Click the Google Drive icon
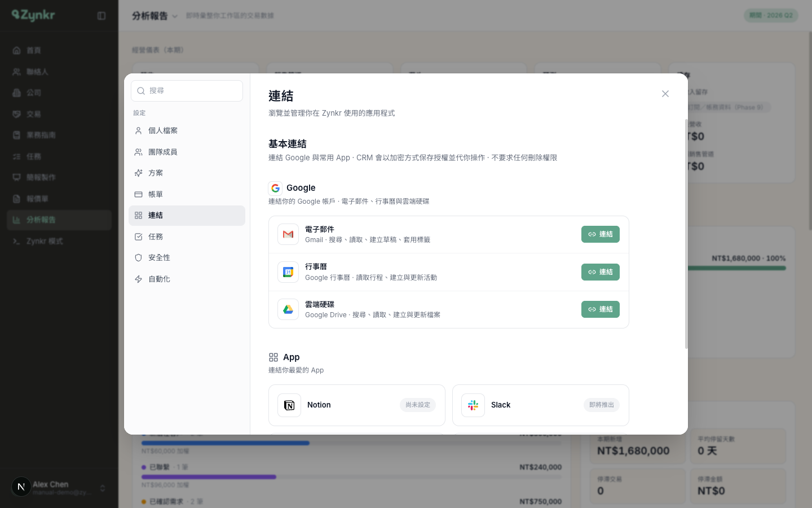This screenshot has height=508, width=812. click(x=288, y=309)
